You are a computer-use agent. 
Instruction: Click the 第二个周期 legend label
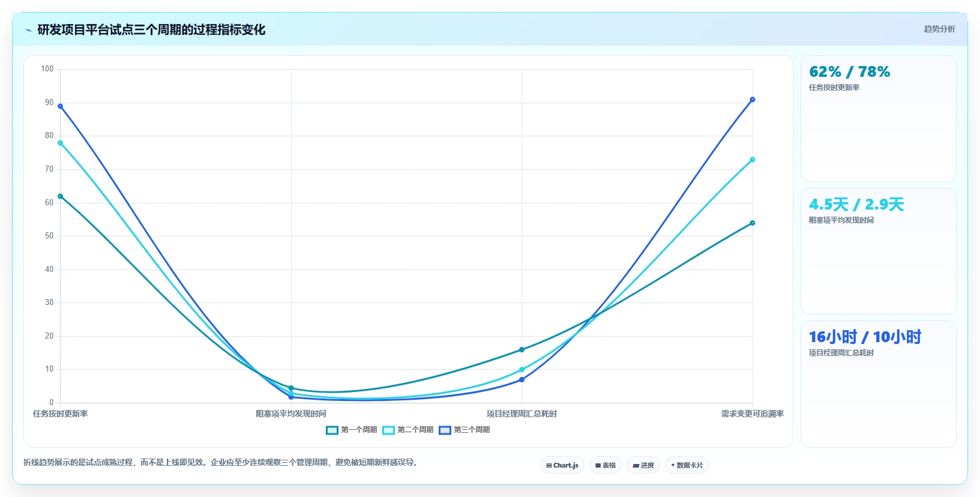click(415, 430)
